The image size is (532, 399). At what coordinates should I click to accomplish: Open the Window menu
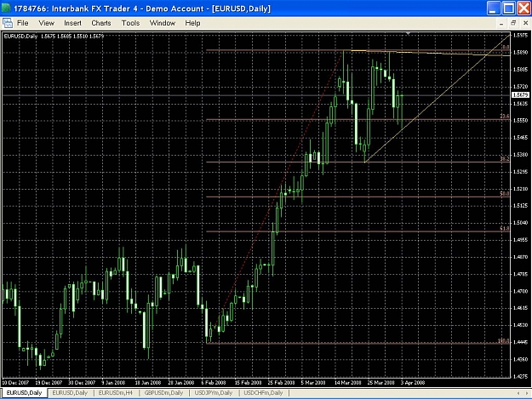tap(163, 23)
